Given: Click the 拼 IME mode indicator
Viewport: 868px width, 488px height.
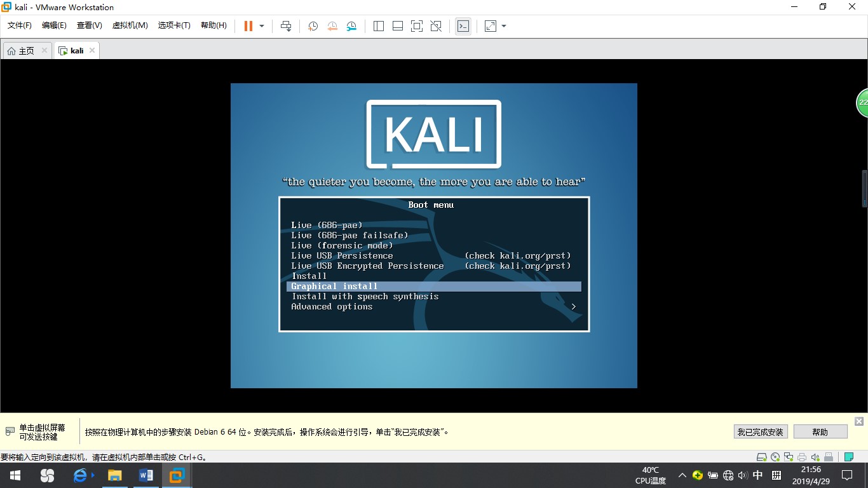Looking at the screenshot, I should click(776, 475).
